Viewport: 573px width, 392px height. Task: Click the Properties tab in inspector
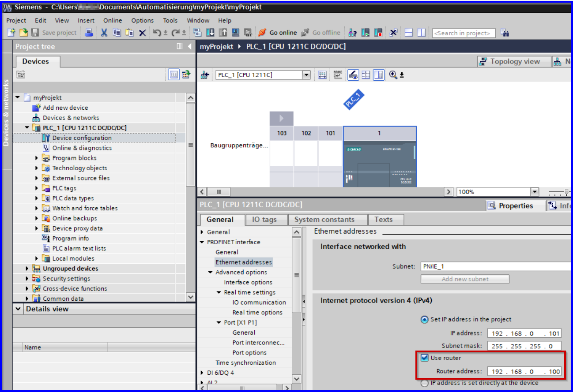[x=516, y=206]
